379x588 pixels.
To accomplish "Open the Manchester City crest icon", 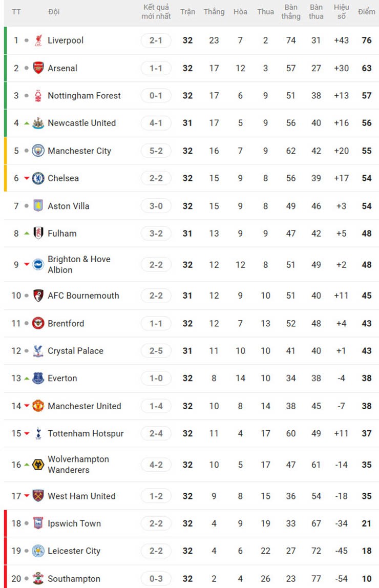I will (38, 151).
